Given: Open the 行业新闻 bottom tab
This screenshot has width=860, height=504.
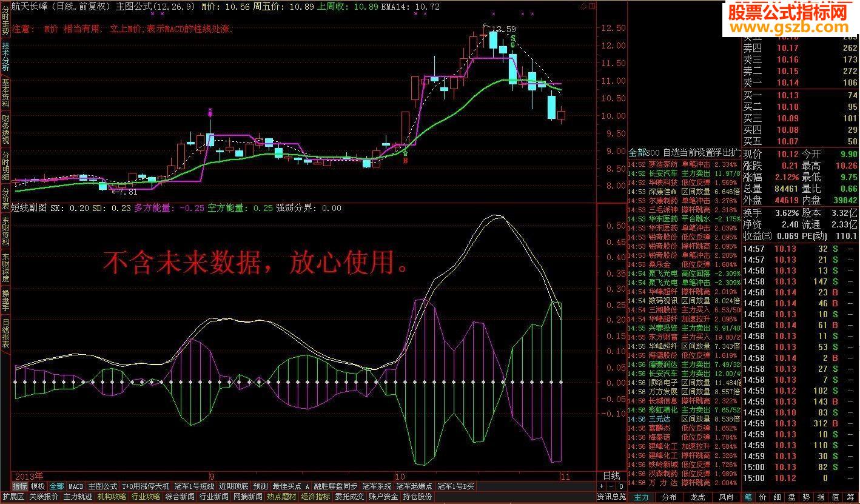Looking at the screenshot, I should click(213, 497).
